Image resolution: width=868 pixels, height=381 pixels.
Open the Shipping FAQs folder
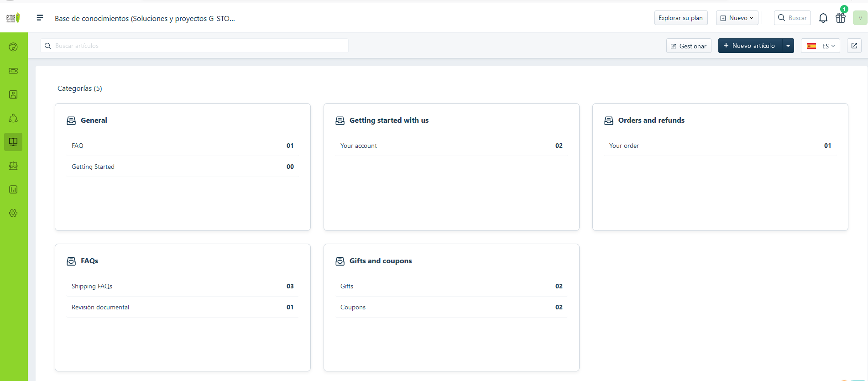coord(92,287)
